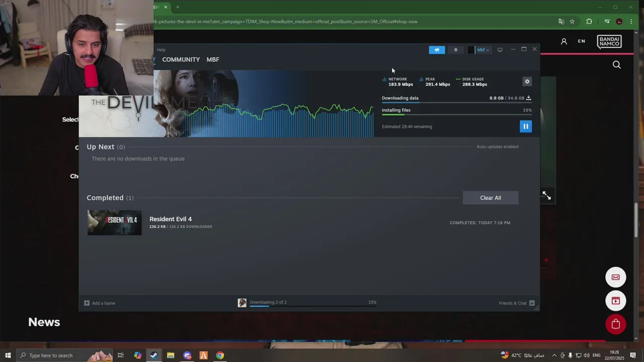Open Steam from the taskbar
The width and height of the screenshot is (644, 362).
pyautogui.click(x=154, y=355)
